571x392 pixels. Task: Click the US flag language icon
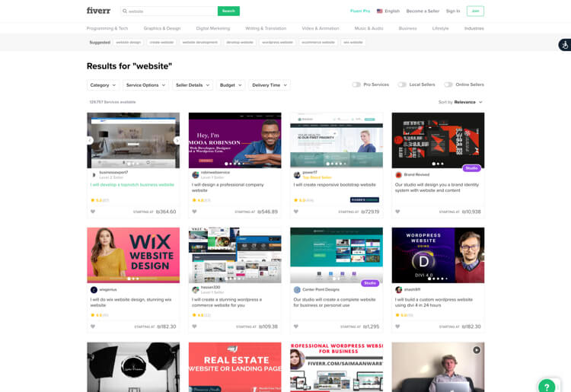[379, 11]
